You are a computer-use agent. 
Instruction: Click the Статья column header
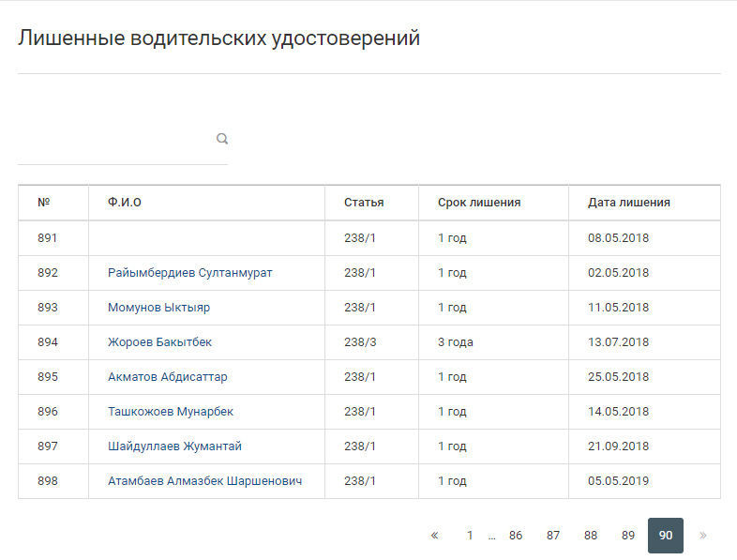(x=364, y=203)
